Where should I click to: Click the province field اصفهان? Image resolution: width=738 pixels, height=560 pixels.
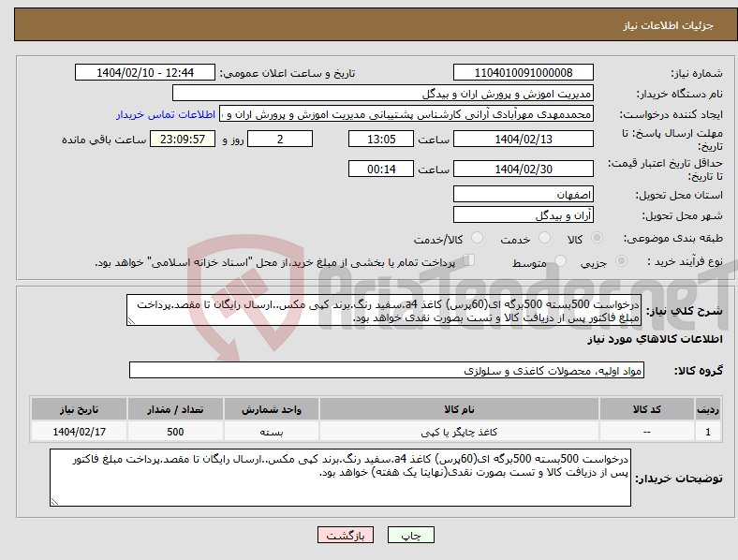(524, 195)
